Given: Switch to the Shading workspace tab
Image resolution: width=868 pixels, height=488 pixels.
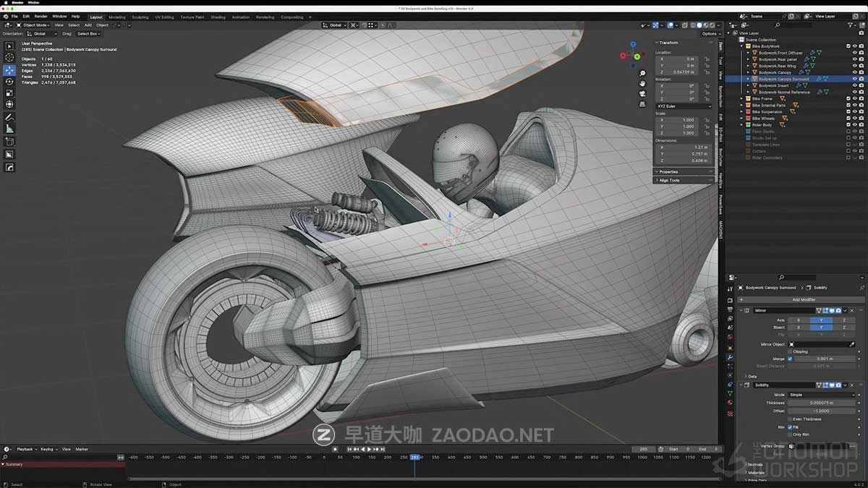Looking at the screenshot, I should (x=218, y=15).
